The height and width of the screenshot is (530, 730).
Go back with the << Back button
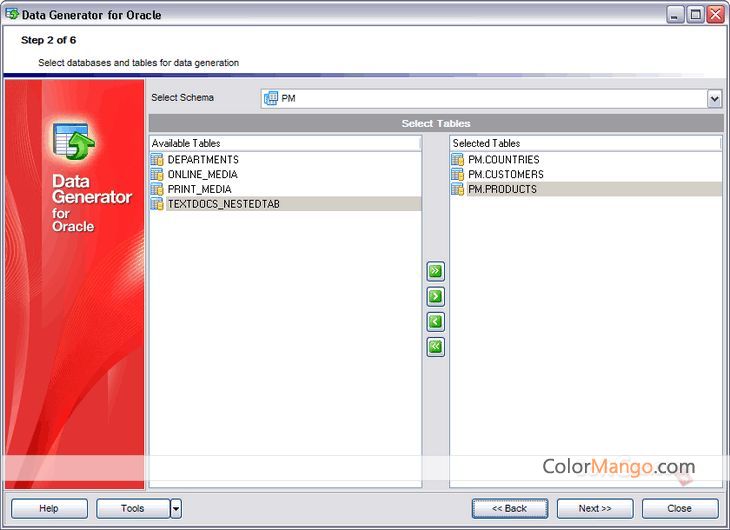point(510,509)
